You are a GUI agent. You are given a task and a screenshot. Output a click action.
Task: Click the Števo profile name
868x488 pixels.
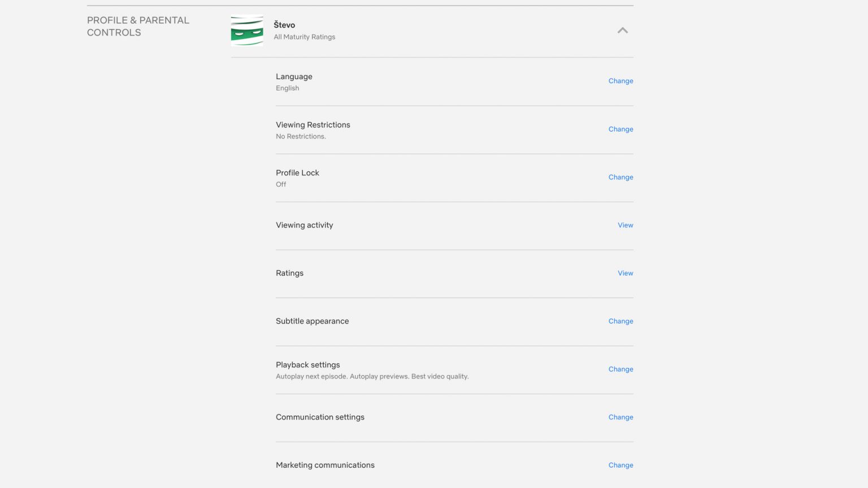pyautogui.click(x=284, y=25)
